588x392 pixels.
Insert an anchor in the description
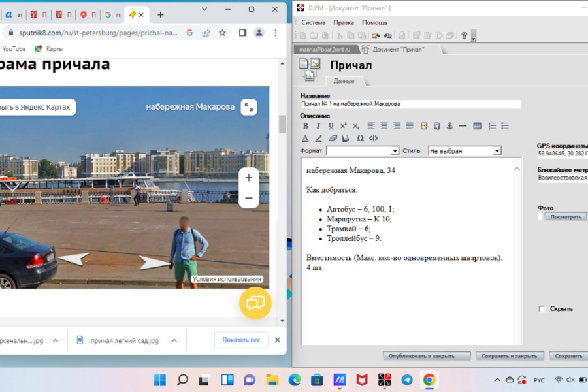(449, 126)
